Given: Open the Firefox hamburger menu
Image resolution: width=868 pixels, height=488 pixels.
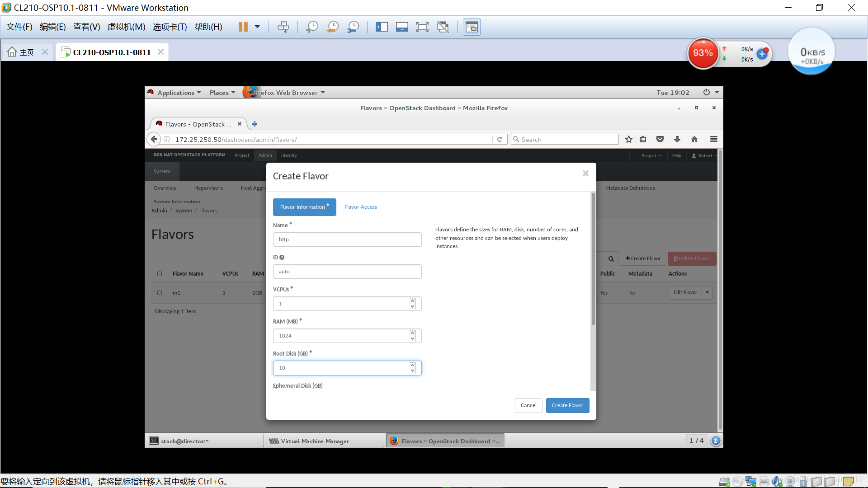Looking at the screenshot, I should point(714,139).
